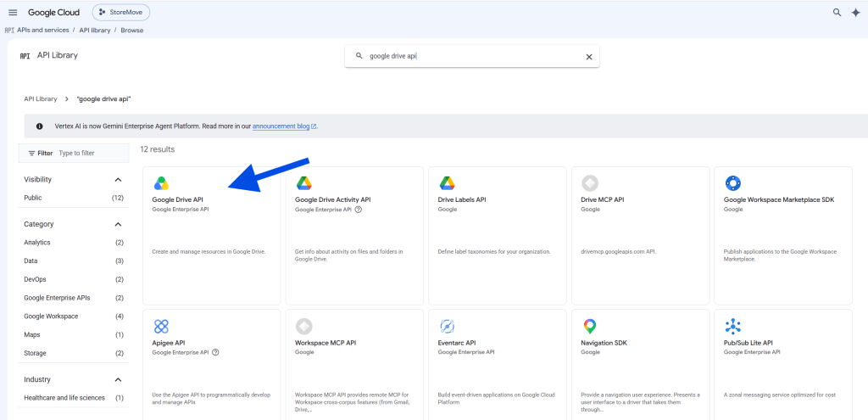The height and width of the screenshot is (420, 868).
Task: Click the Navigation SDK map pin icon
Action: 590,327
